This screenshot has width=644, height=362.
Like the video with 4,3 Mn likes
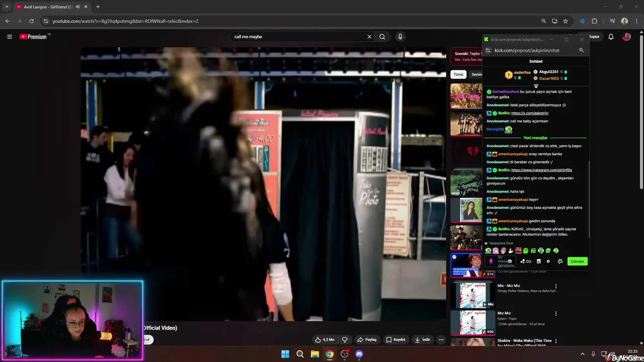(325, 340)
